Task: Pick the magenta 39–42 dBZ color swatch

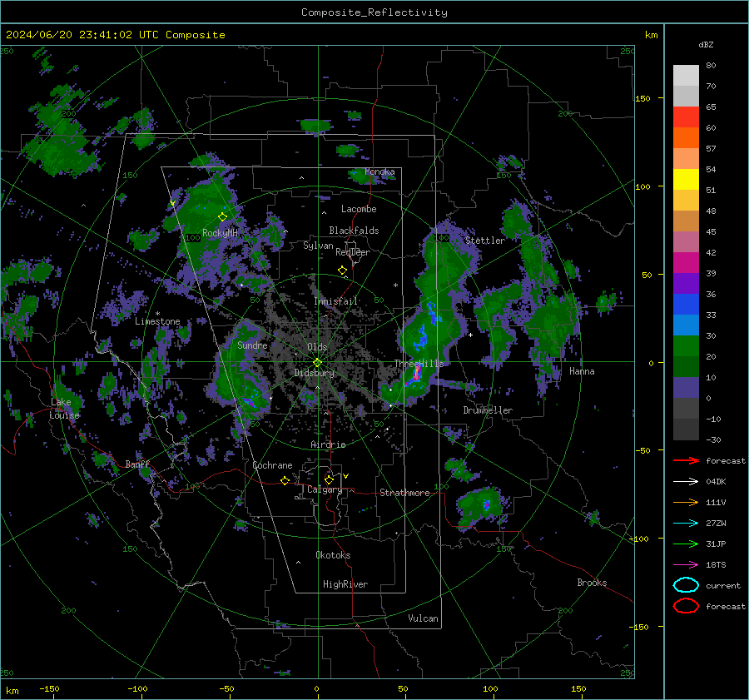Action: [x=686, y=263]
